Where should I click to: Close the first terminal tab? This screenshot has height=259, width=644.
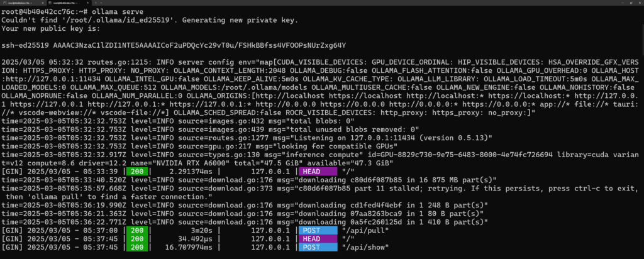tap(43, 3)
